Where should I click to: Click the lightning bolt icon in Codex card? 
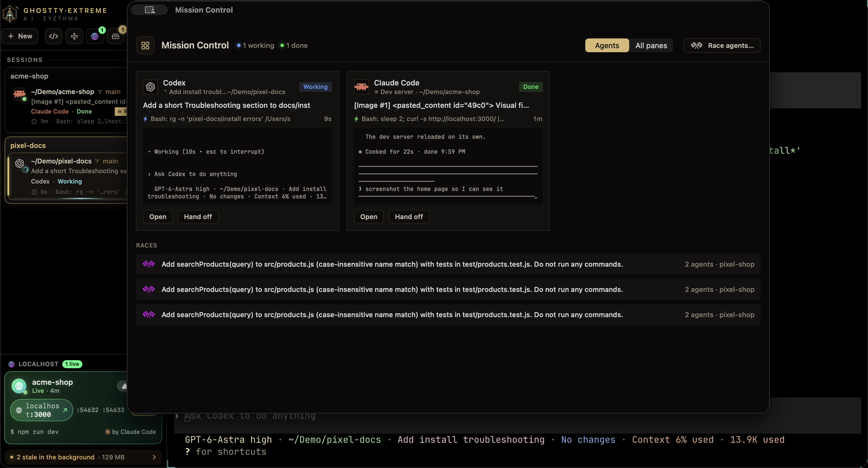(145, 119)
